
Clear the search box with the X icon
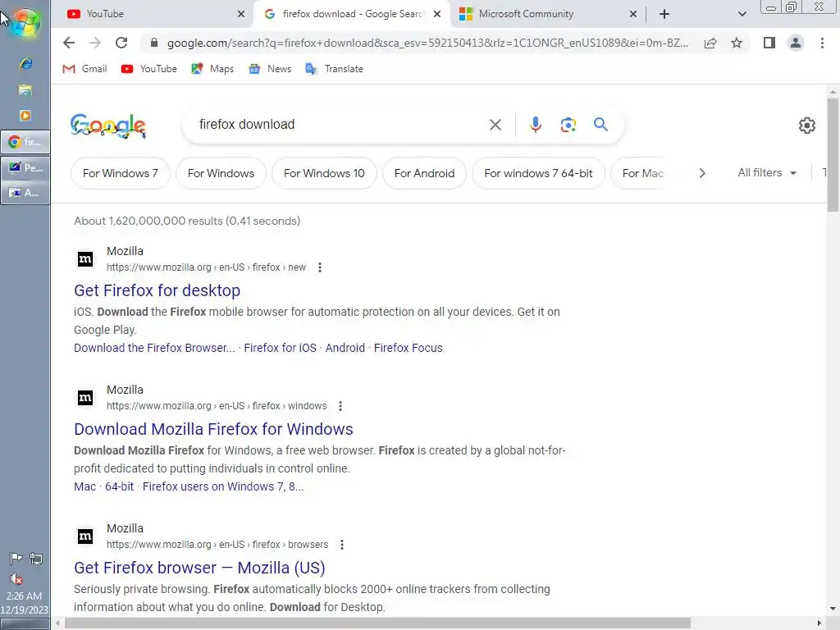point(495,125)
